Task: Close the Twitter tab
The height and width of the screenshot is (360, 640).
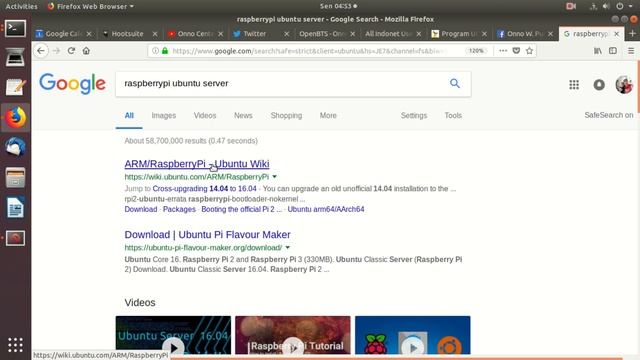Action: (287, 34)
